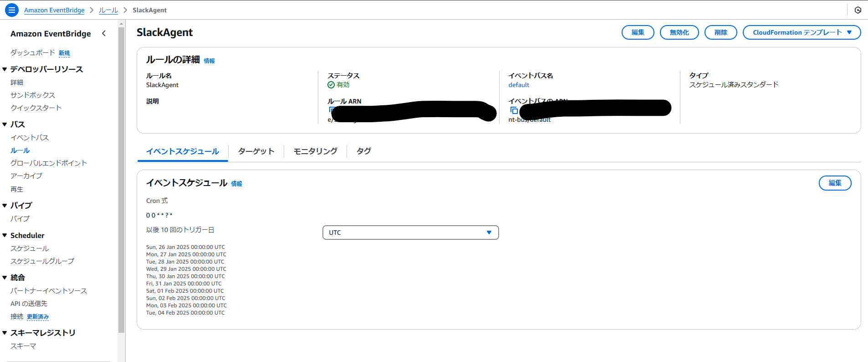The width and height of the screenshot is (868, 362).
Task: Open the default event bus link
Action: point(519,85)
